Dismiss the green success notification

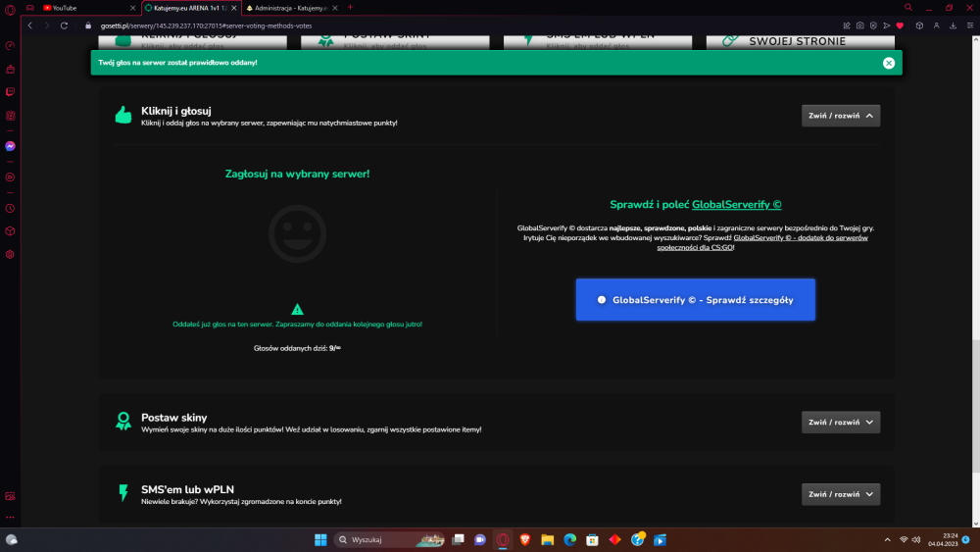[x=889, y=63]
